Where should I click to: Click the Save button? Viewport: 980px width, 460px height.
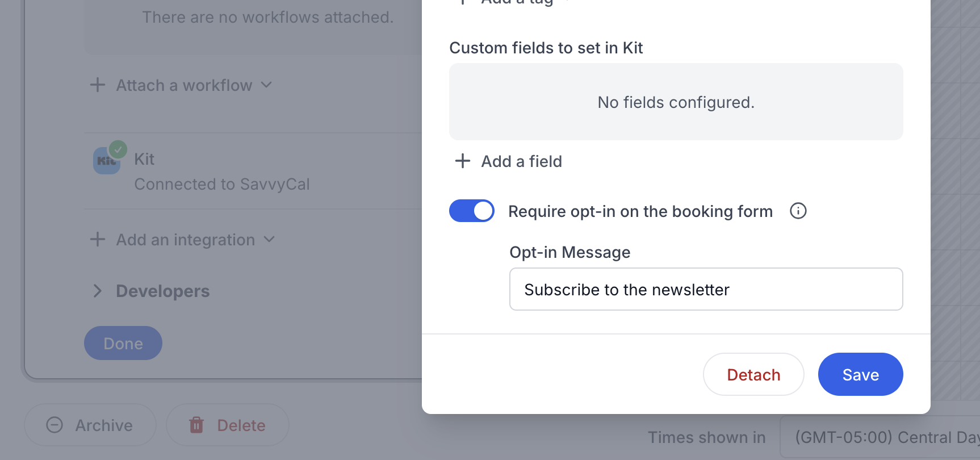click(860, 375)
